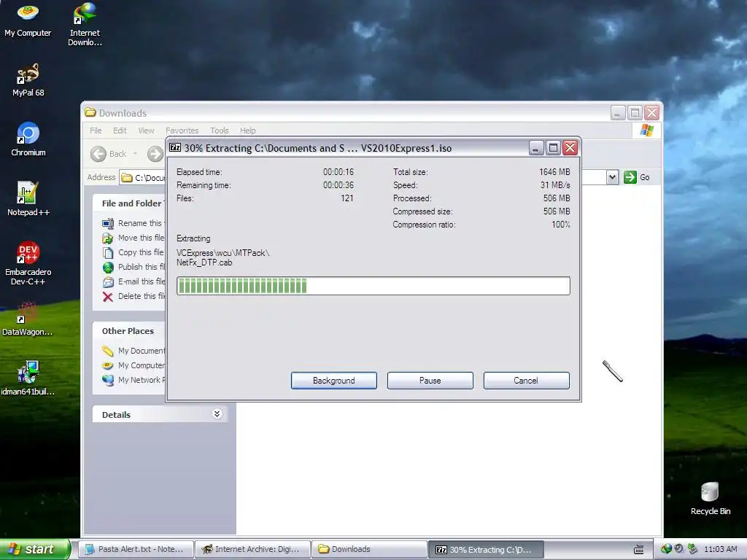Click the Copy this file icon
The image size is (747, 560).
click(x=108, y=252)
